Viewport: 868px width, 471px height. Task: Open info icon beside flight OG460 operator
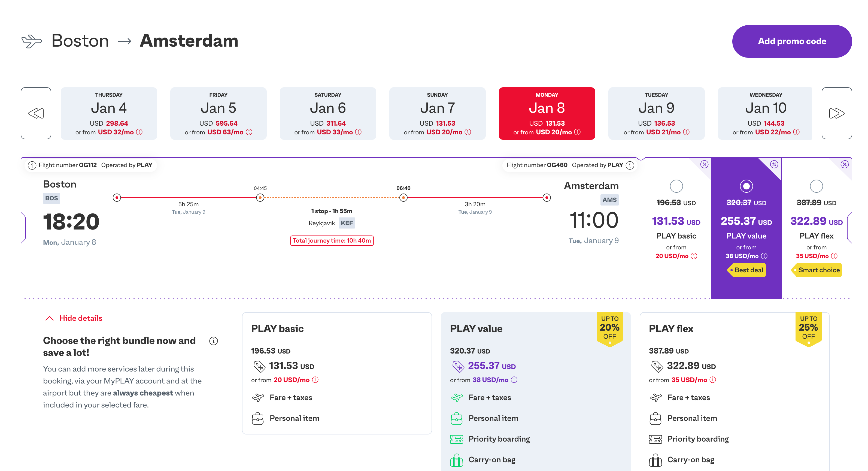click(x=630, y=165)
